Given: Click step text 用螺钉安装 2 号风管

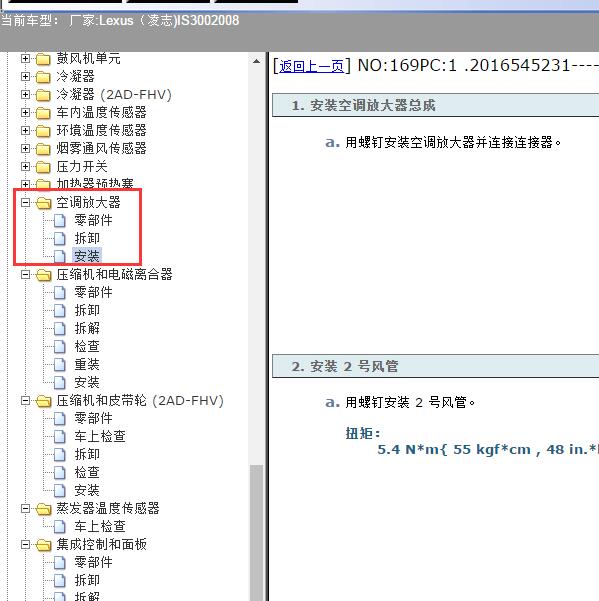Looking at the screenshot, I should pos(410,402).
